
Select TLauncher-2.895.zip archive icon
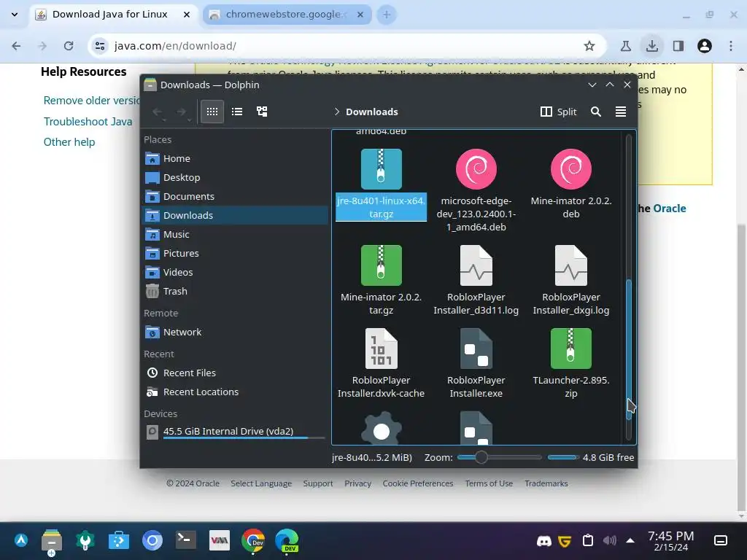click(x=570, y=349)
